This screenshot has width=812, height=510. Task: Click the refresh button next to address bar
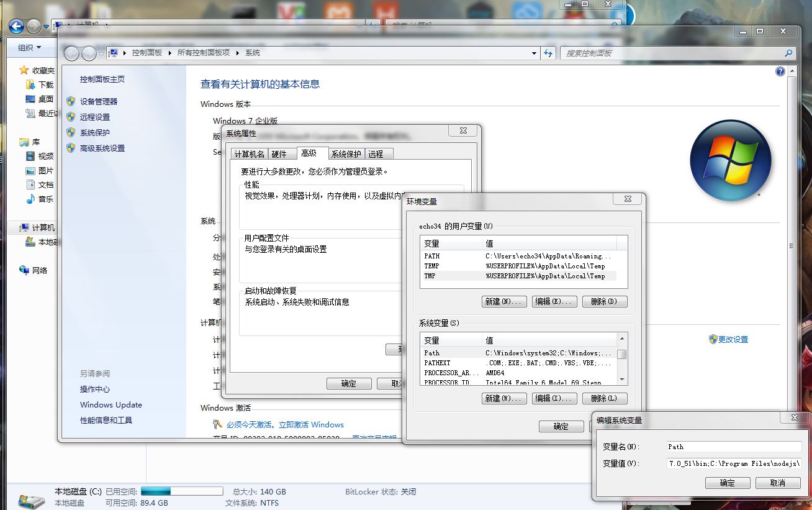pyautogui.click(x=548, y=53)
